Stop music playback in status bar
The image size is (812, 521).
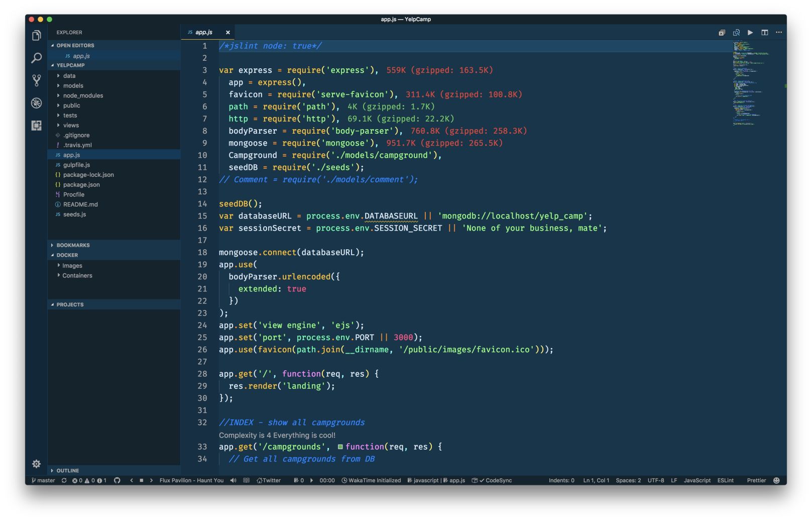coord(142,480)
